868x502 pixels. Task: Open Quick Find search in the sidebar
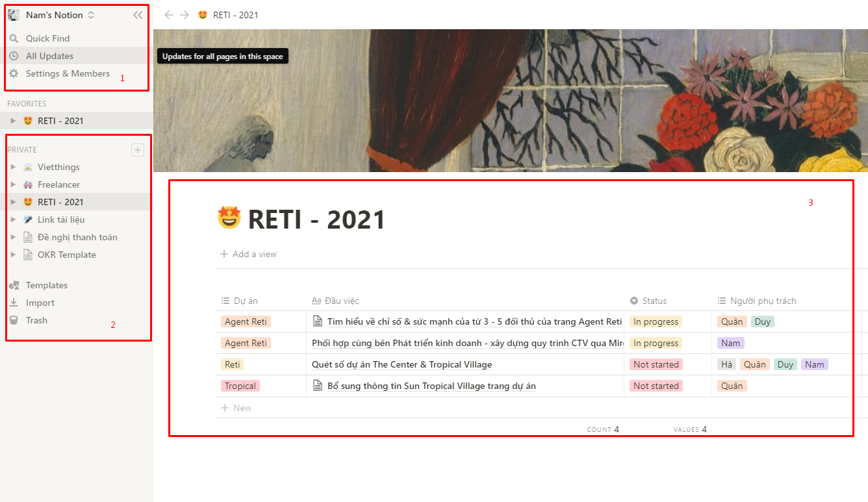tap(47, 38)
